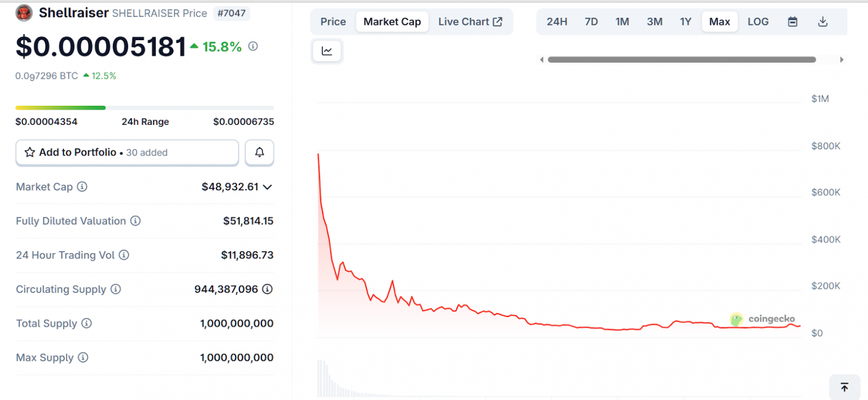Click the calendar date range icon
This screenshot has width=868, height=400.
click(x=793, y=22)
